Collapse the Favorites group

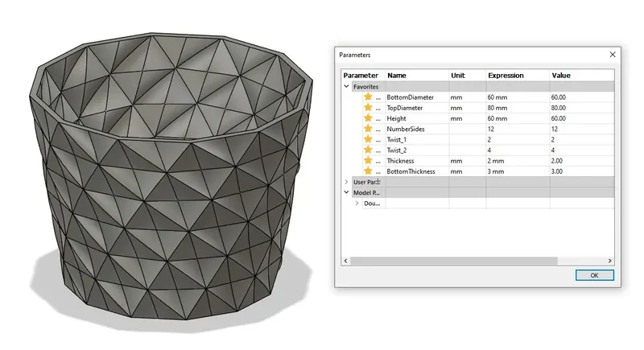point(347,87)
